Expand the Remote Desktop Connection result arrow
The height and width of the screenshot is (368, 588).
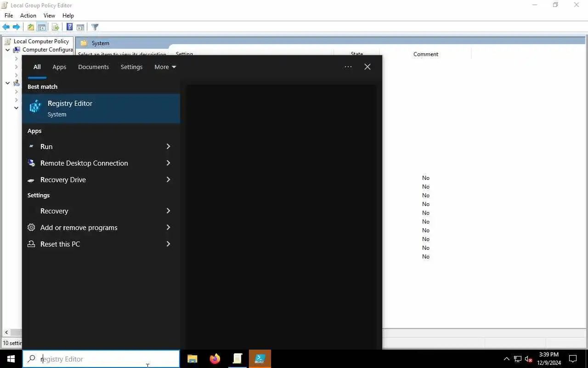tap(168, 163)
